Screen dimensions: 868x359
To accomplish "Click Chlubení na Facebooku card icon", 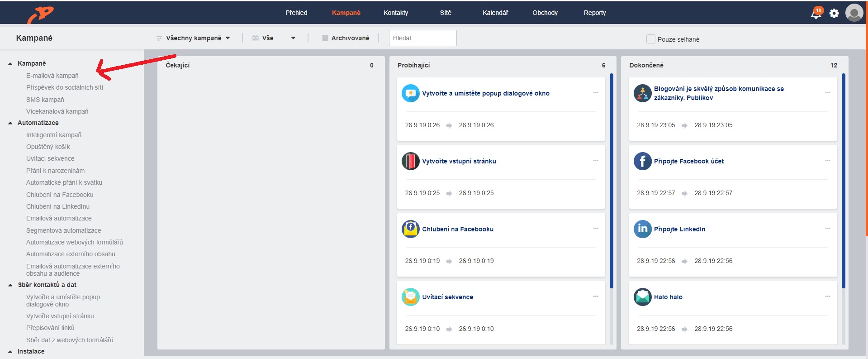I will (410, 229).
